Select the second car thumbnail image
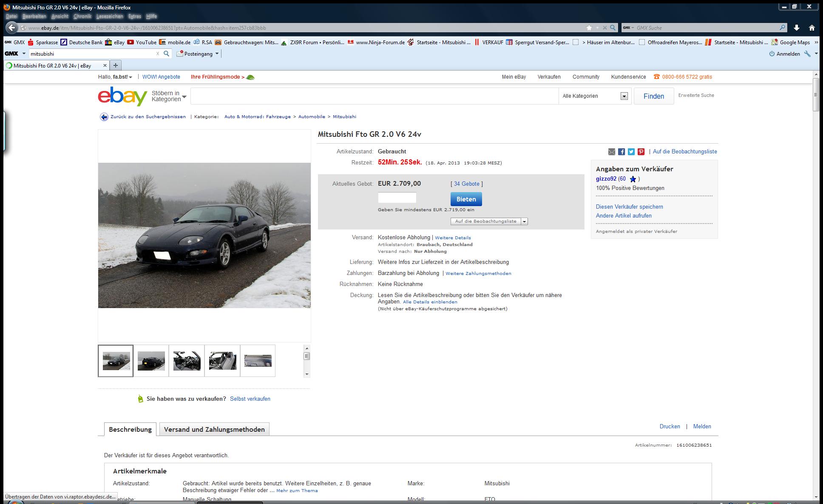The height and width of the screenshot is (504, 823). pyautogui.click(x=151, y=361)
